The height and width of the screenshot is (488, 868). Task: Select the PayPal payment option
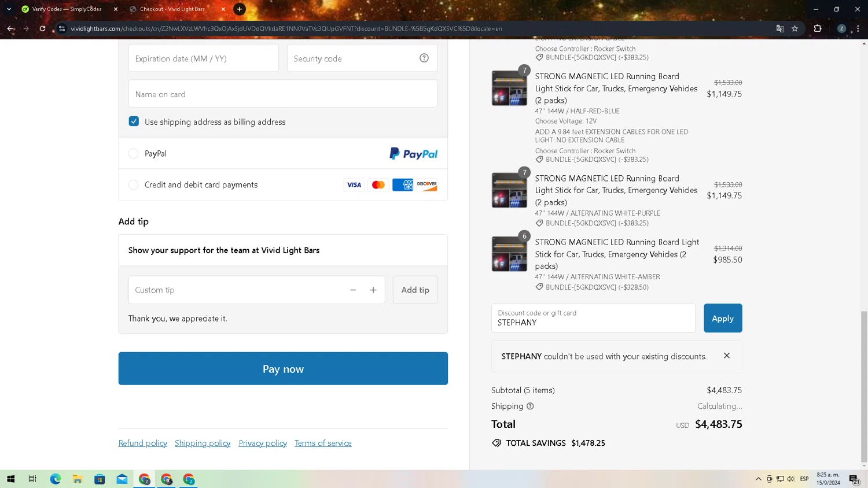pyautogui.click(x=133, y=153)
